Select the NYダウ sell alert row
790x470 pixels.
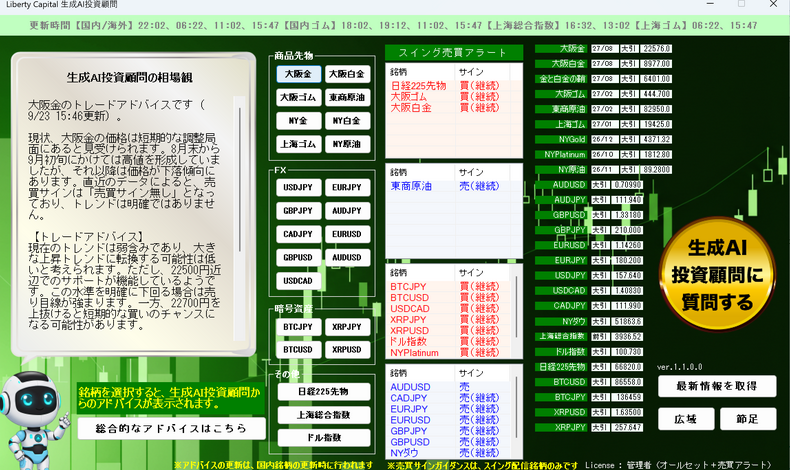[x=449, y=453]
